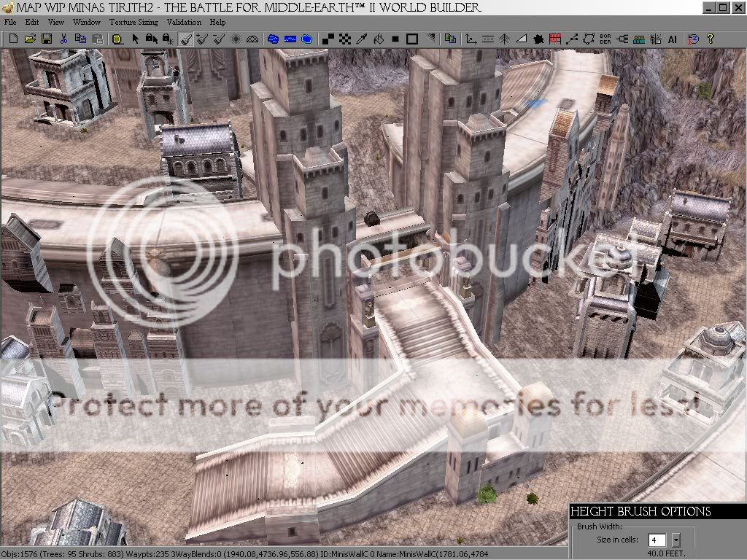747x560 pixels.
Task: Open the brush size in cells dropdown
Action: point(676,540)
